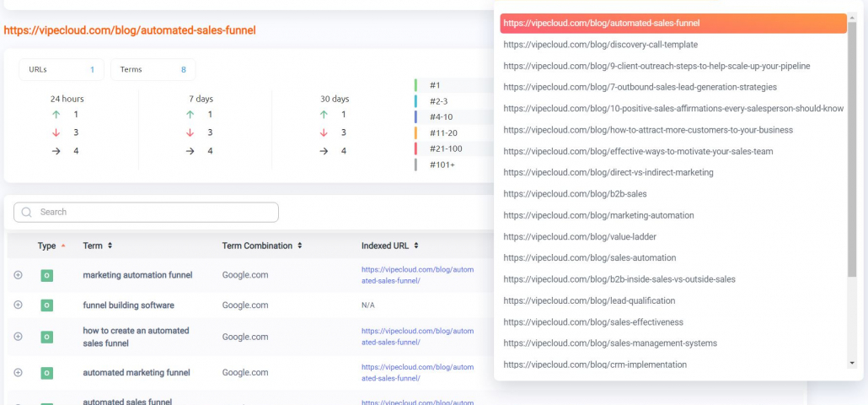The image size is (868, 405).
Task: Click the 30 days down arrow icon
Action: tap(324, 133)
